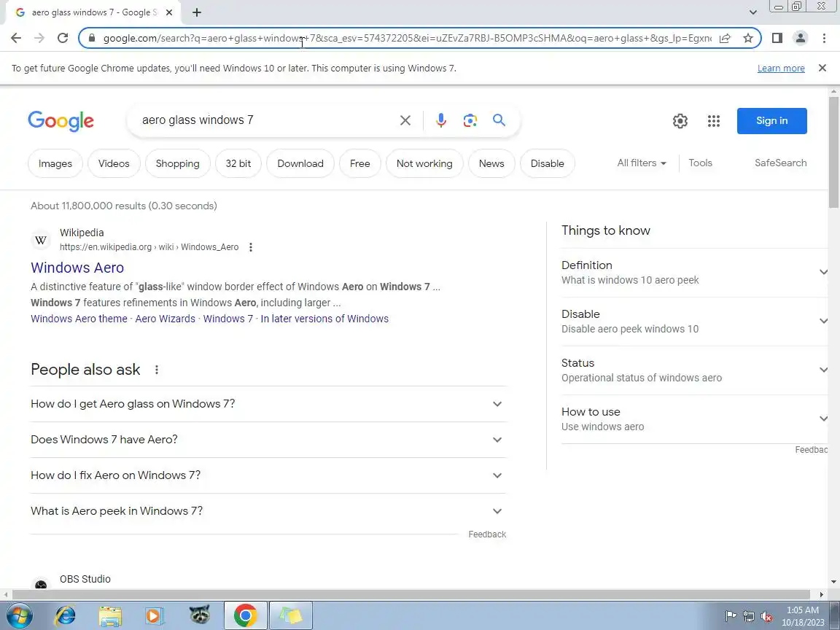Expand How do I fix Aero question
Image resolution: width=840 pixels, height=630 pixels.
(268, 475)
